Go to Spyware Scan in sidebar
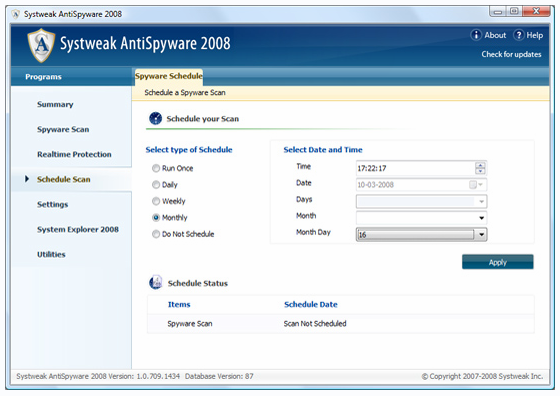This screenshot has width=560, height=396. 63,129
